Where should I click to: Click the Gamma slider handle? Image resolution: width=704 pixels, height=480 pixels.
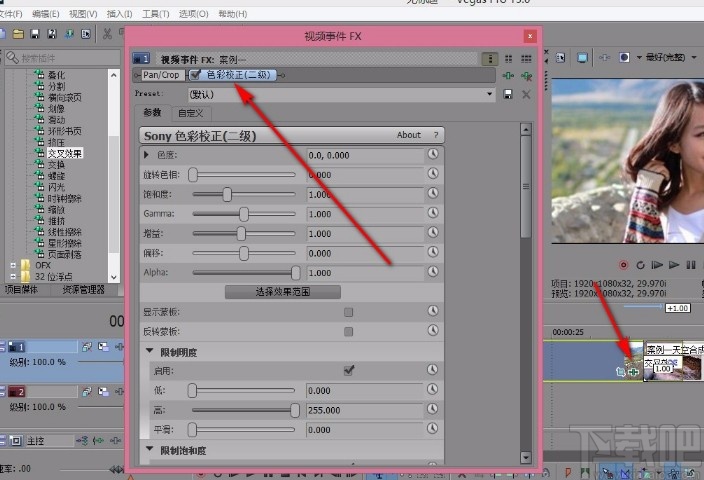click(x=244, y=214)
